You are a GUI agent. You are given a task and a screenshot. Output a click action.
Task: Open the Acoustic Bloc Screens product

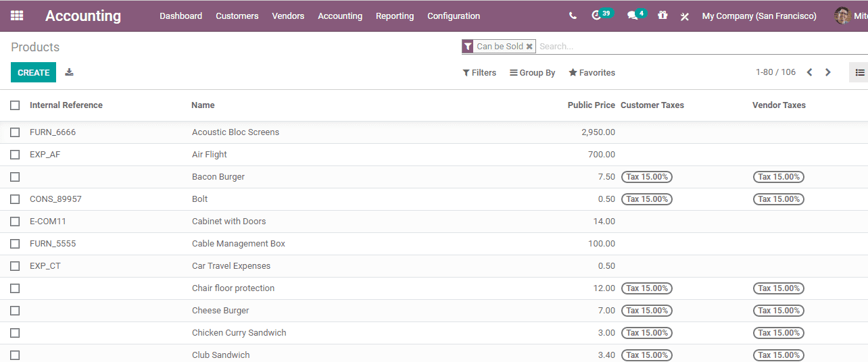click(x=235, y=132)
